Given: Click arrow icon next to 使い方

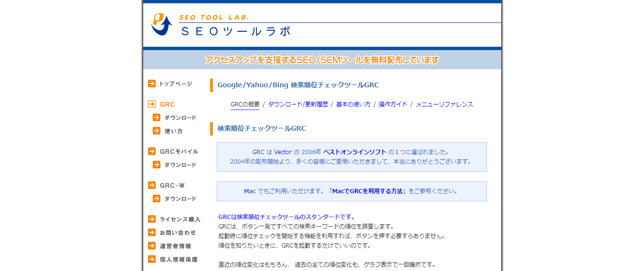Looking at the screenshot, I should [157, 131].
